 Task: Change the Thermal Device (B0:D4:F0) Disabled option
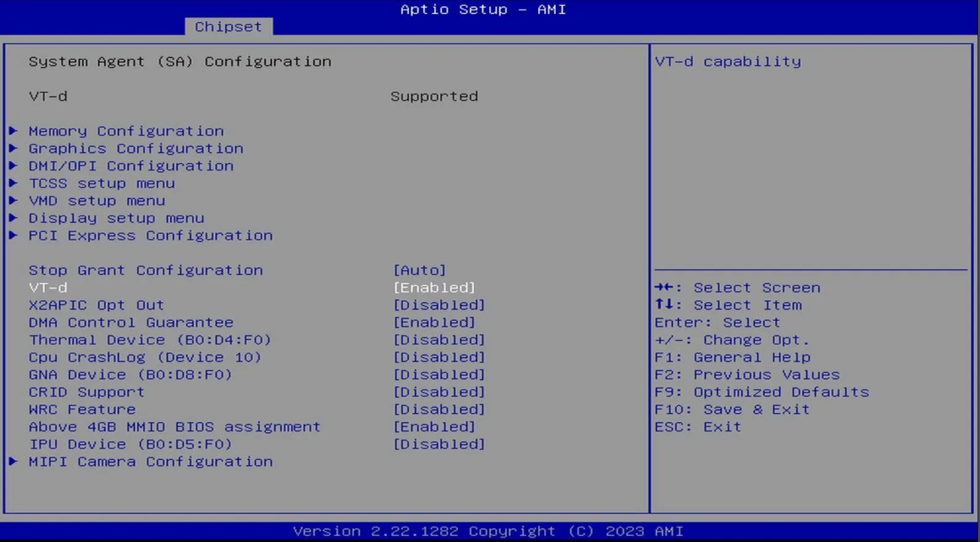click(x=439, y=340)
